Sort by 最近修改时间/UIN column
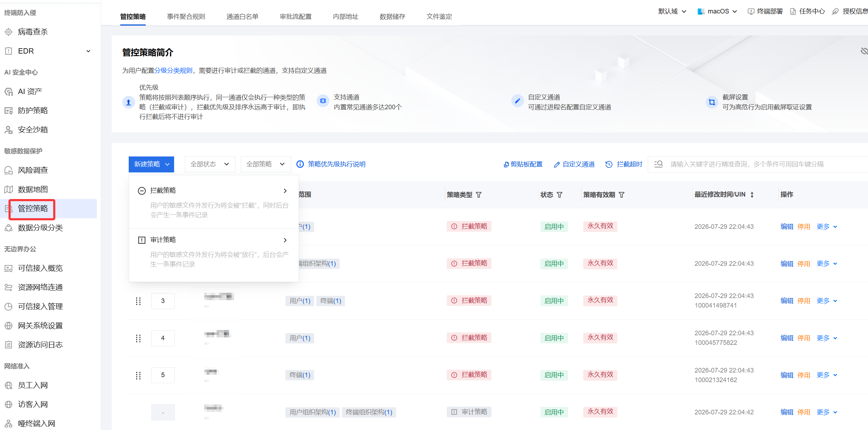 click(752, 195)
